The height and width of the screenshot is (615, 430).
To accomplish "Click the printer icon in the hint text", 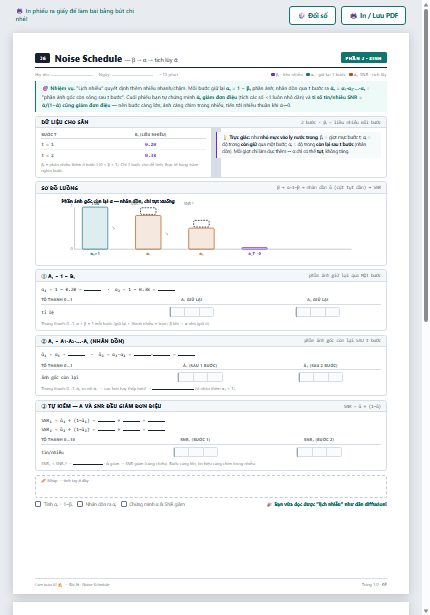I will [x=19, y=11].
